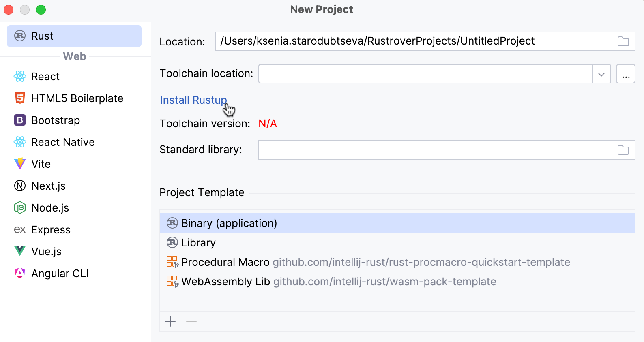Click the Install Rustup link

[x=193, y=100]
